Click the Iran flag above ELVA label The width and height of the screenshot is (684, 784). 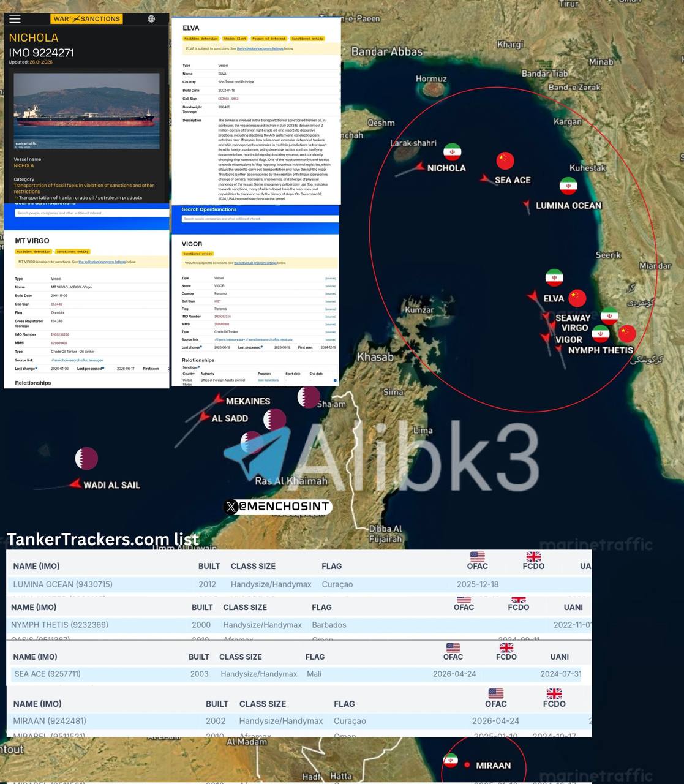[x=554, y=277]
